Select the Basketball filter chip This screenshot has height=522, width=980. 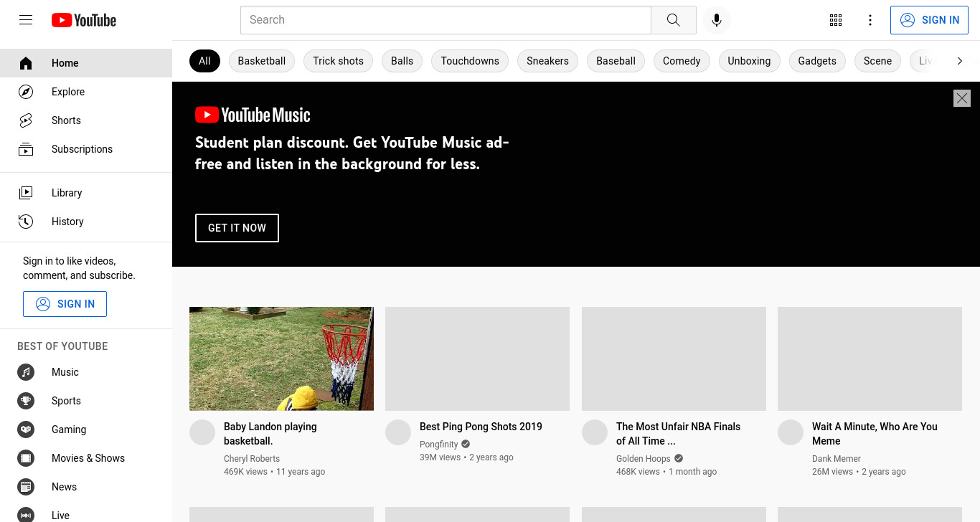click(x=262, y=61)
